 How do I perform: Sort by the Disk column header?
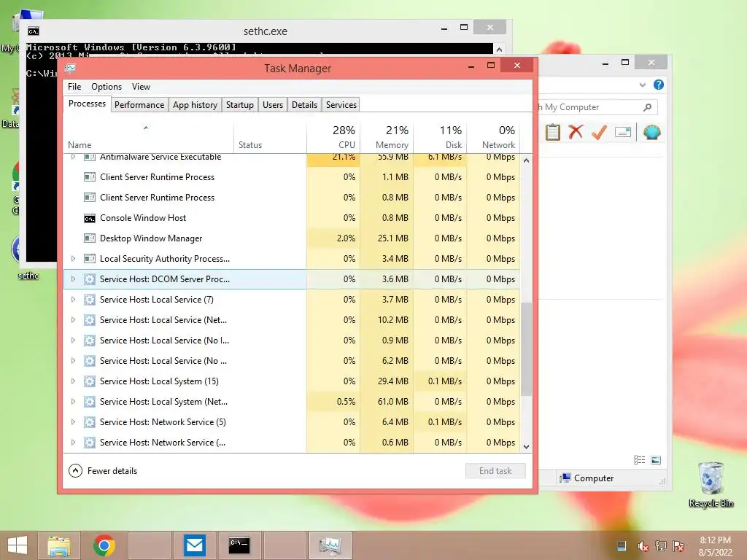tap(440, 137)
